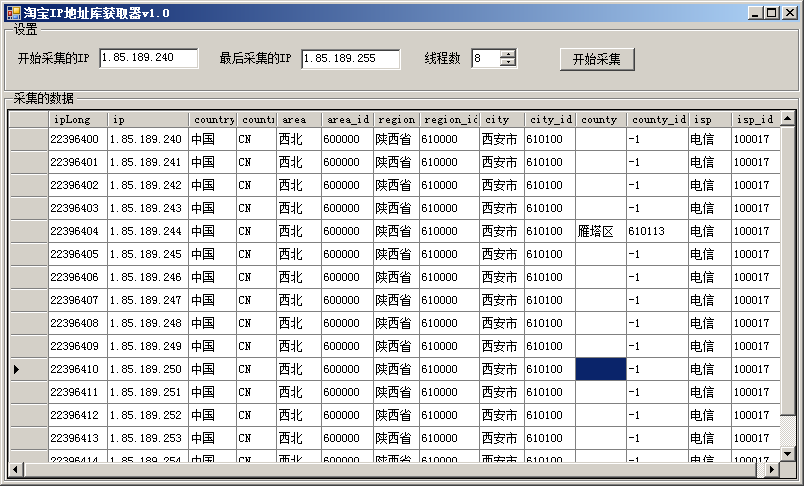
Task: Select the current row arrow indicator for 22396410
Action: point(29,369)
